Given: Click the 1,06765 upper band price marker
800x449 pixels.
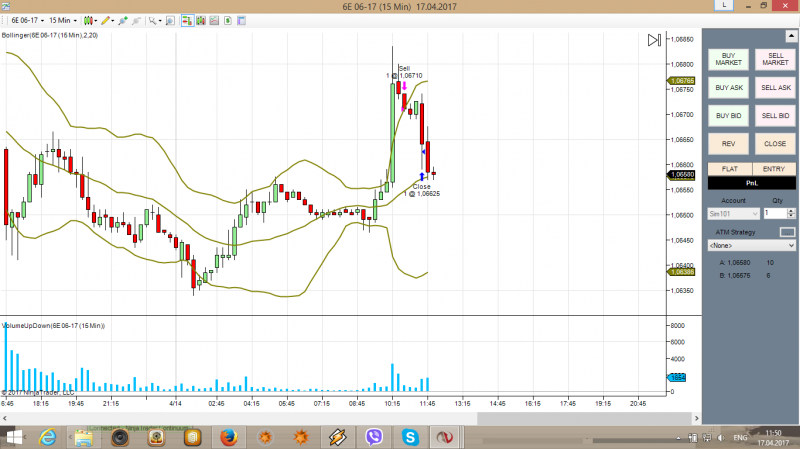Looking at the screenshot, I should pyautogui.click(x=681, y=81).
